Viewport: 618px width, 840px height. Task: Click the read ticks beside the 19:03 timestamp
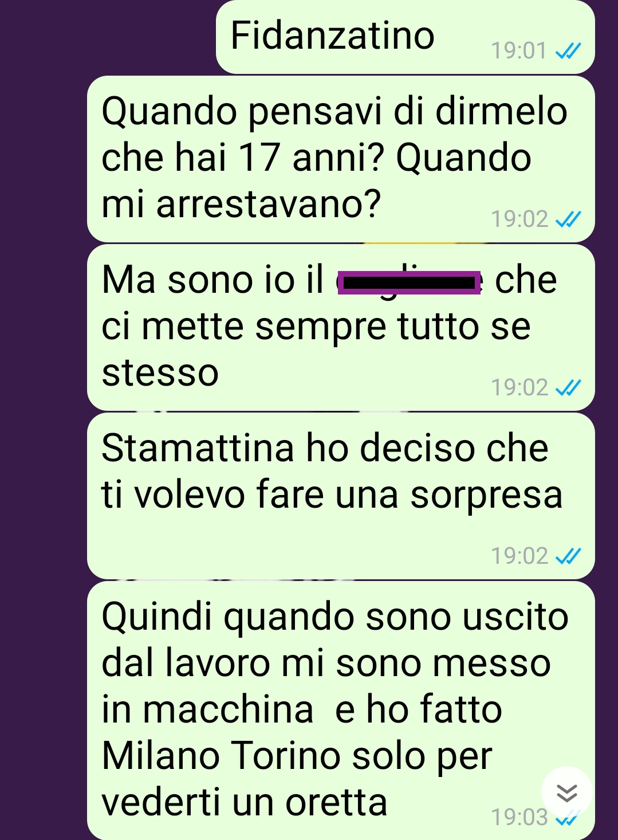[x=568, y=818]
